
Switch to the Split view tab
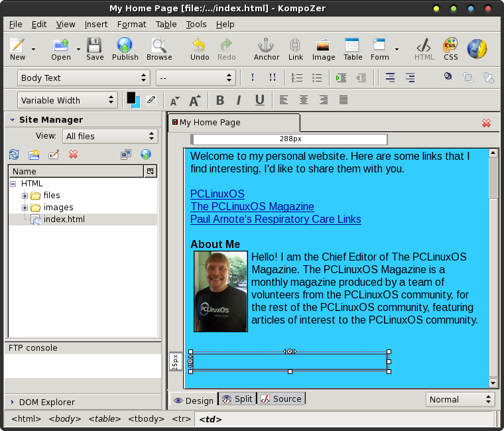click(237, 399)
